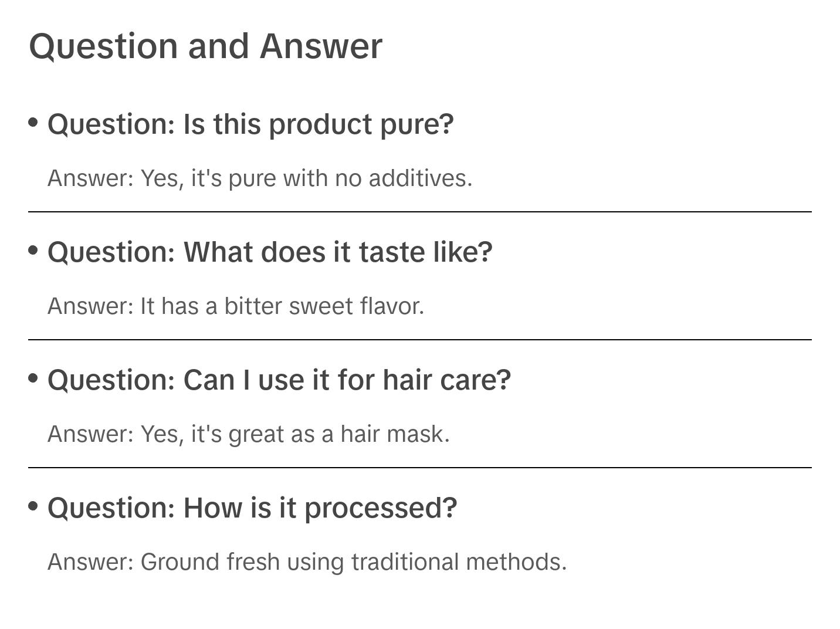840x629 pixels.
Task: Click the bullet beside 'What does it taste like?'
Action: coord(33,251)
